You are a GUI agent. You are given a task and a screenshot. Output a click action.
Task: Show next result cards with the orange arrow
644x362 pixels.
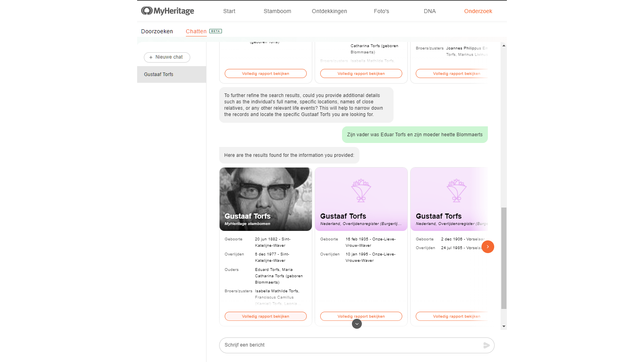[x=488, y=247]
